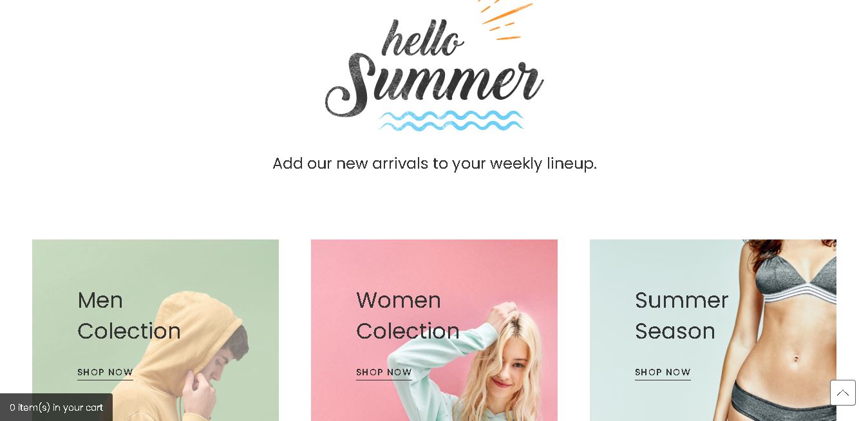The width and height of the screenshot is (868, 421).
Task: Select the Women Colection heading text
Action: click(x=408, y=315)
